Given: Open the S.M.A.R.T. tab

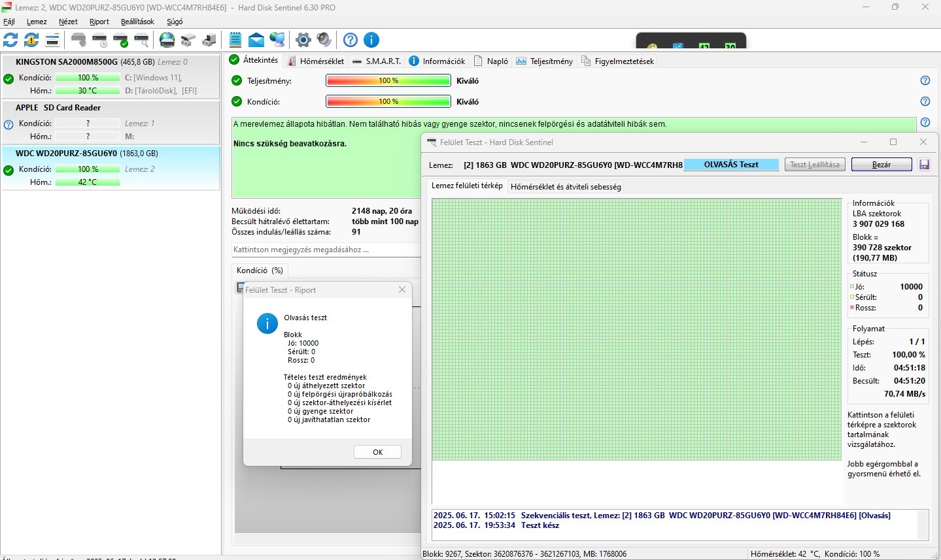Looking at the screenshot, I should pyautogui.click(x=377, y=61).
